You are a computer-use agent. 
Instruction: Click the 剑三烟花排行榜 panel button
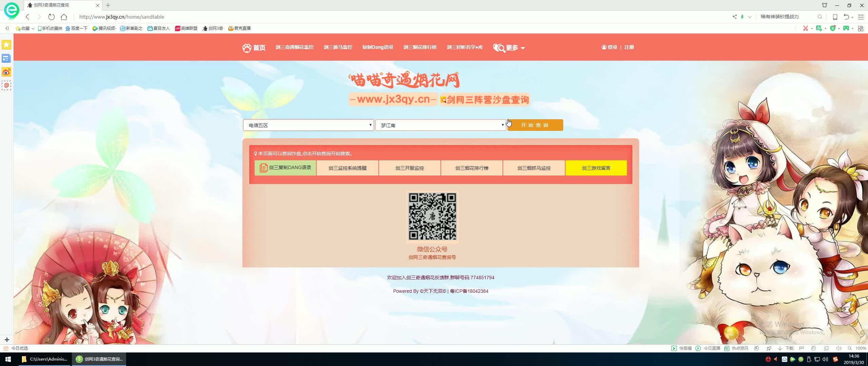(472, 168)
